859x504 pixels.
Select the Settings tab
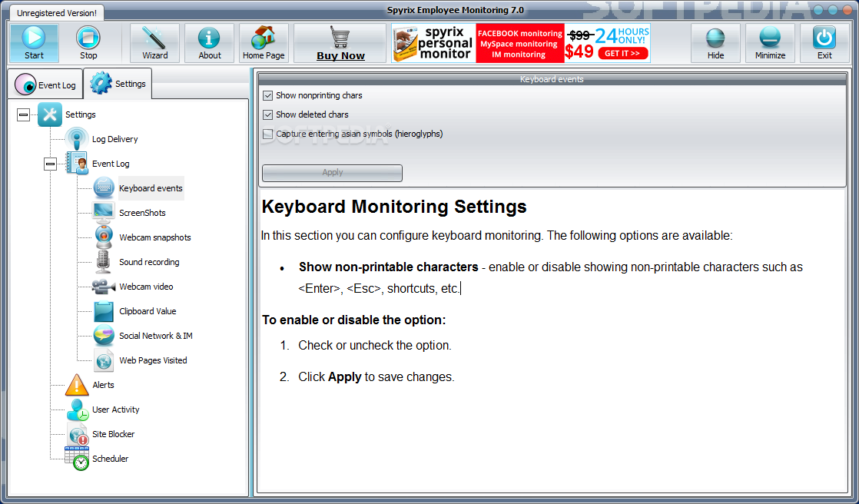tap(118, 83)
